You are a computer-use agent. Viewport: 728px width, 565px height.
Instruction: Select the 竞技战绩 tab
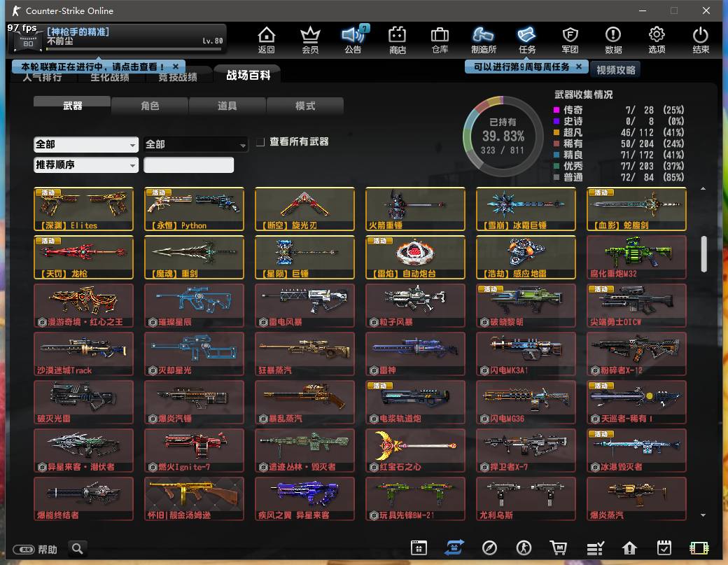[x=177, y=77]
